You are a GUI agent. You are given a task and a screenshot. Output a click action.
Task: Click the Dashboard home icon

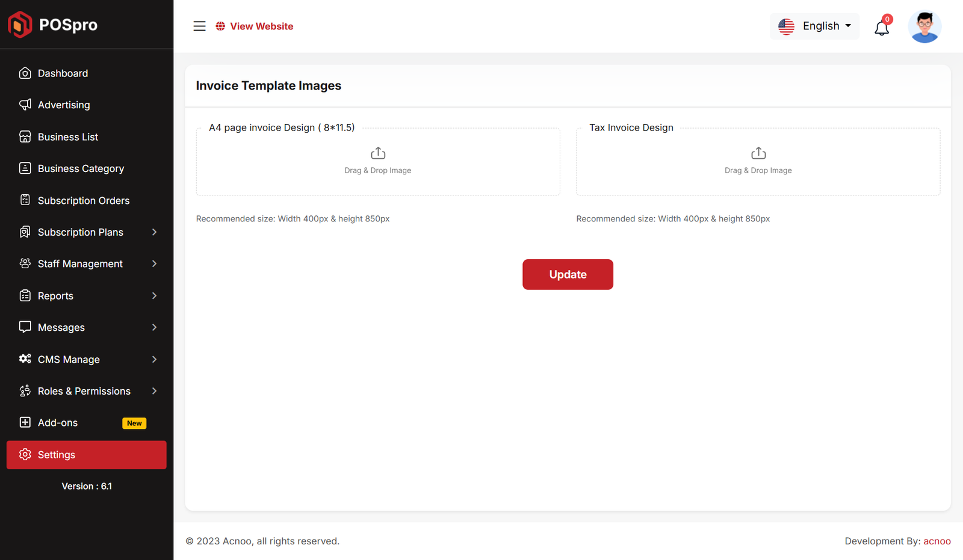(x=25, y=73)
